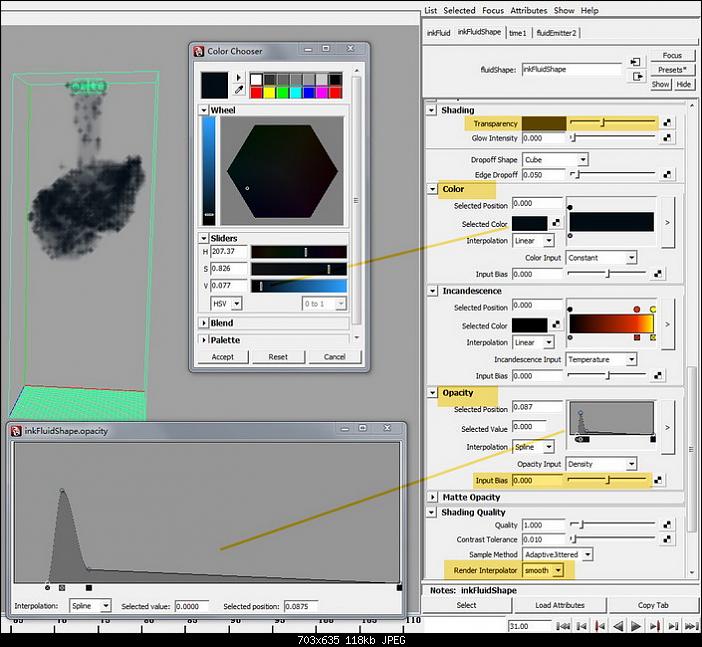Click the input connection icon beside fluidShape field
Image resolution: width=702 pixels, height=647 pixels.
click(x=635, y=62)
